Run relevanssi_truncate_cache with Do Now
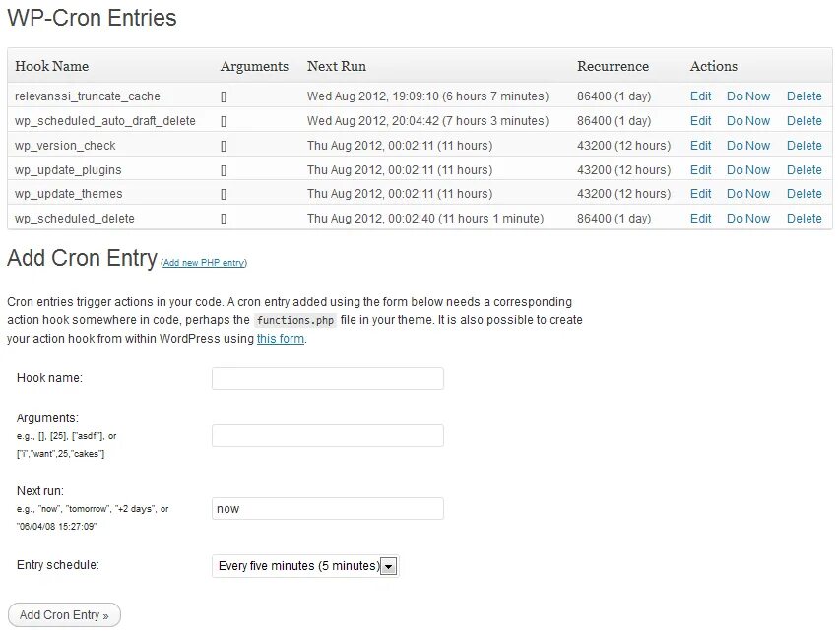The width and height of the screenshot is (840, 637). 748,96
